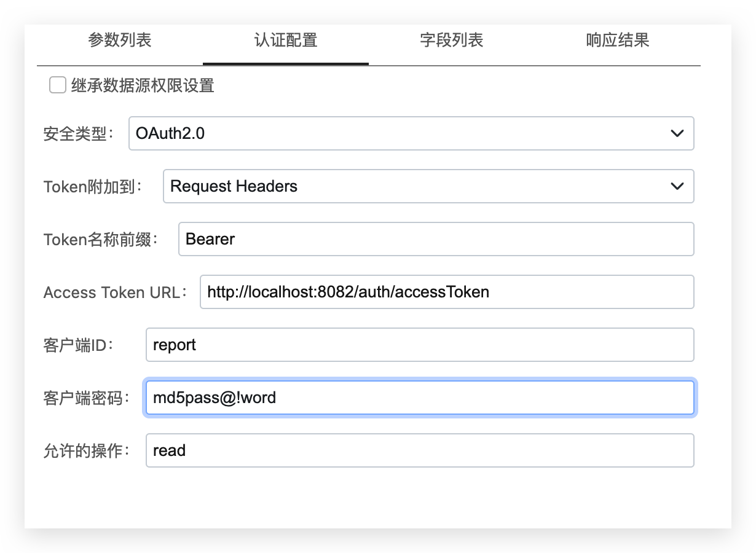The height and width of the screenshot is (553, 756).
Task: Click the Token附加到 label
Action: point(93,187)
